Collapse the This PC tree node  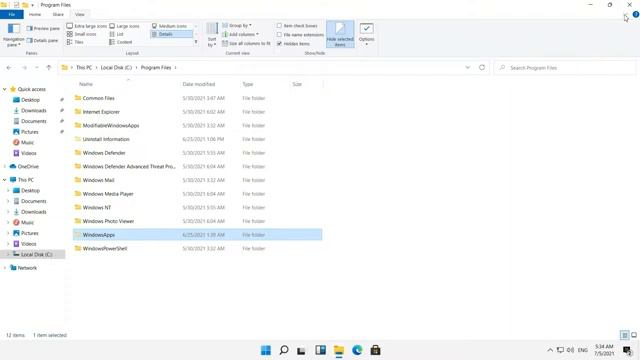tap(4, 180)
